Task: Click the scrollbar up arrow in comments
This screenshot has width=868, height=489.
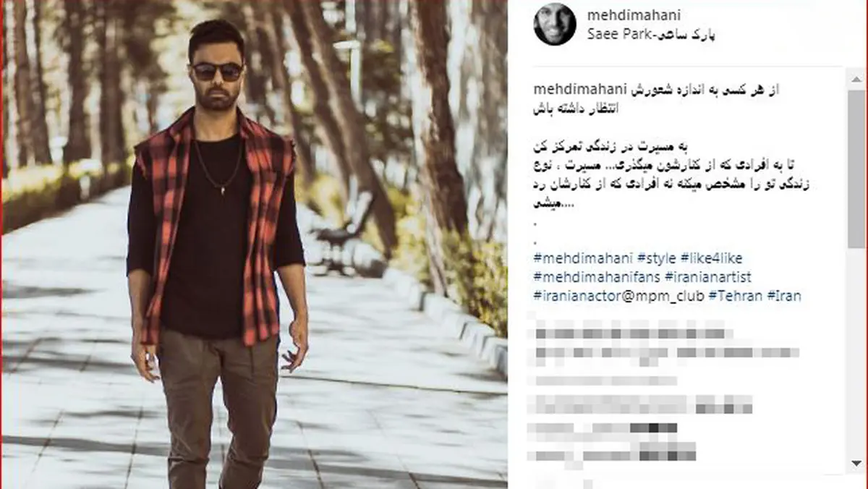Action: (x=856, y=76)
